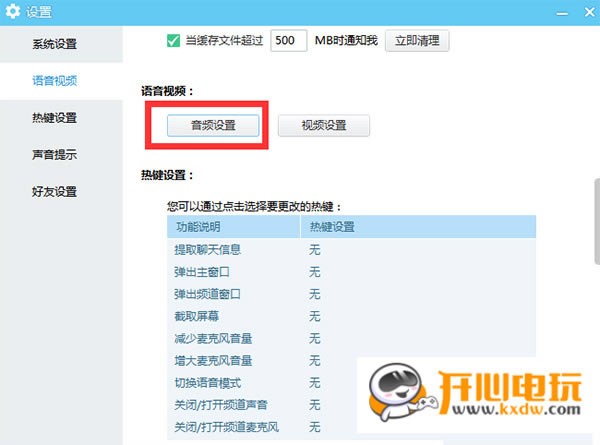Click the settings gear icon in title bar
This screenshot has width=600, height=445.
pos(13,11)
